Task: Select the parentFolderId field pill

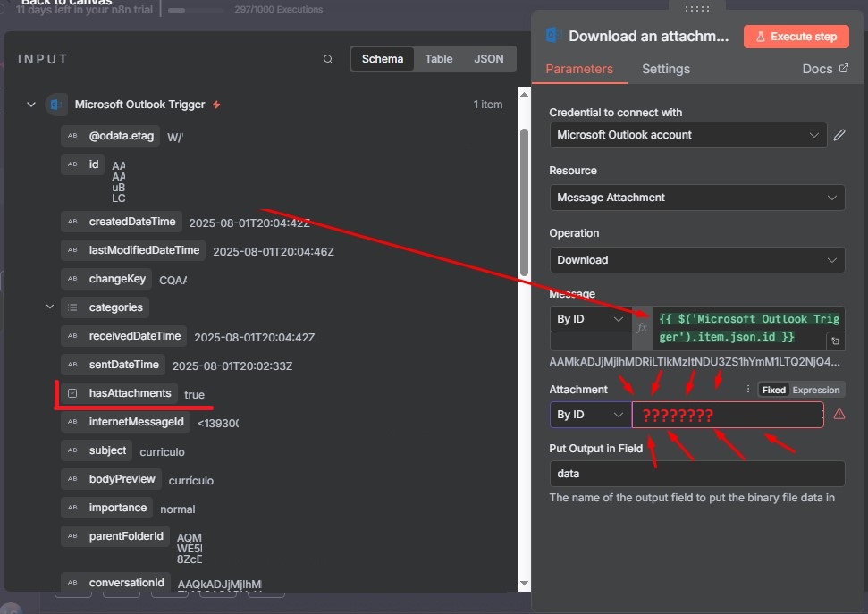Action: pyautogui.click(x=115, y=536)
